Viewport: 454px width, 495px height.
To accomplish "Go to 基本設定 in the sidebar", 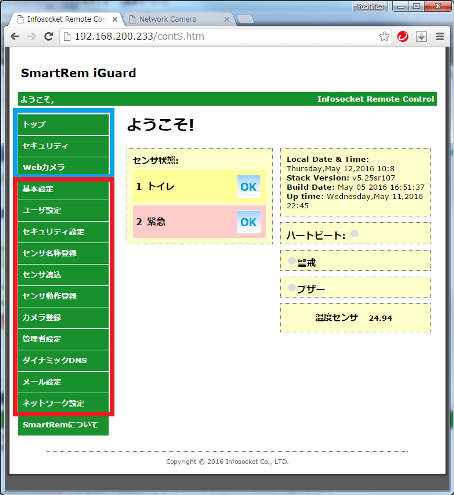I will coord(63,189).
